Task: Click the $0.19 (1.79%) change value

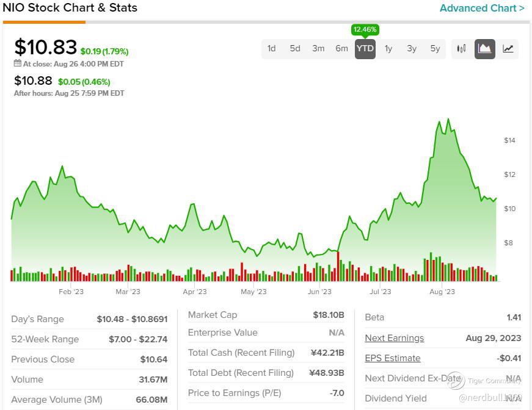Action: pos(104,51)
